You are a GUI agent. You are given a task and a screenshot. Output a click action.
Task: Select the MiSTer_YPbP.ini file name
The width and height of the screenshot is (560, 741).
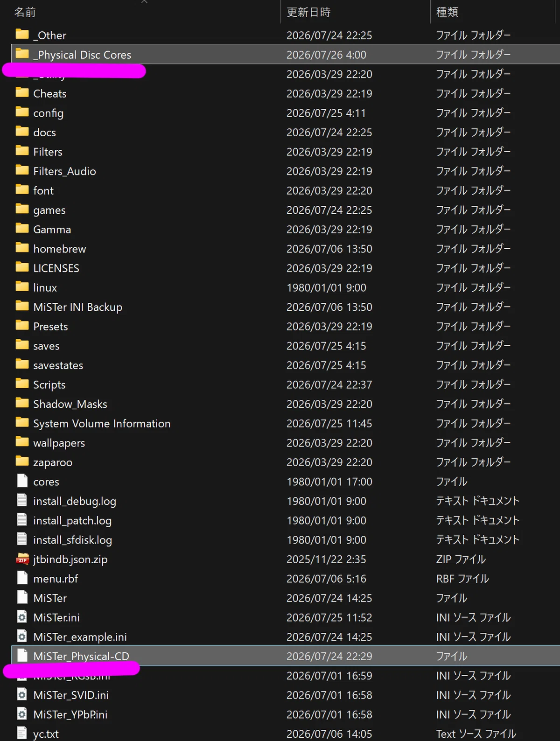point(70,714)
